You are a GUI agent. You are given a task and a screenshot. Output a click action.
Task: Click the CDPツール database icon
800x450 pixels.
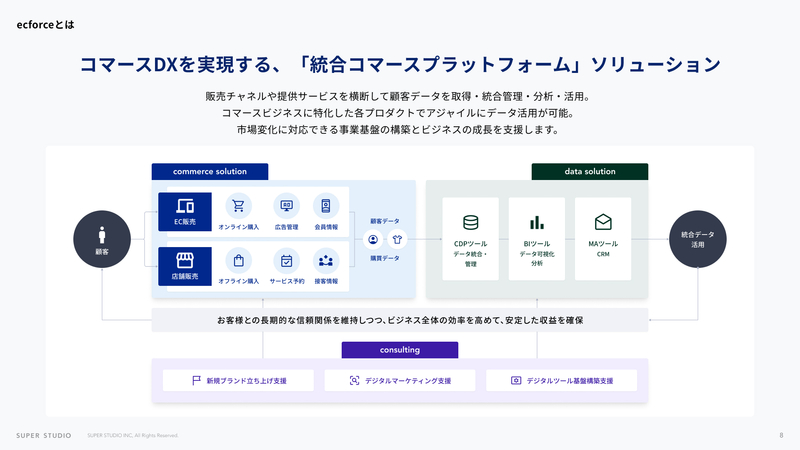(x=470, y=222)
